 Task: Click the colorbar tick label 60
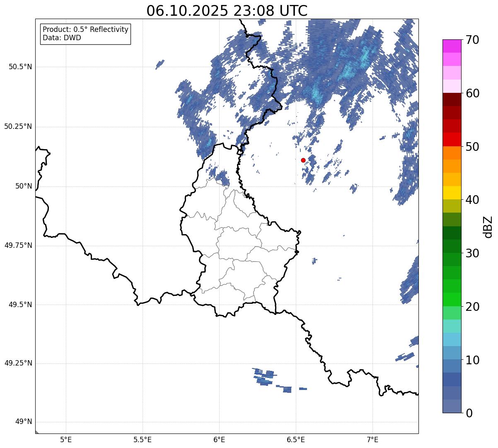pos(472,93)
